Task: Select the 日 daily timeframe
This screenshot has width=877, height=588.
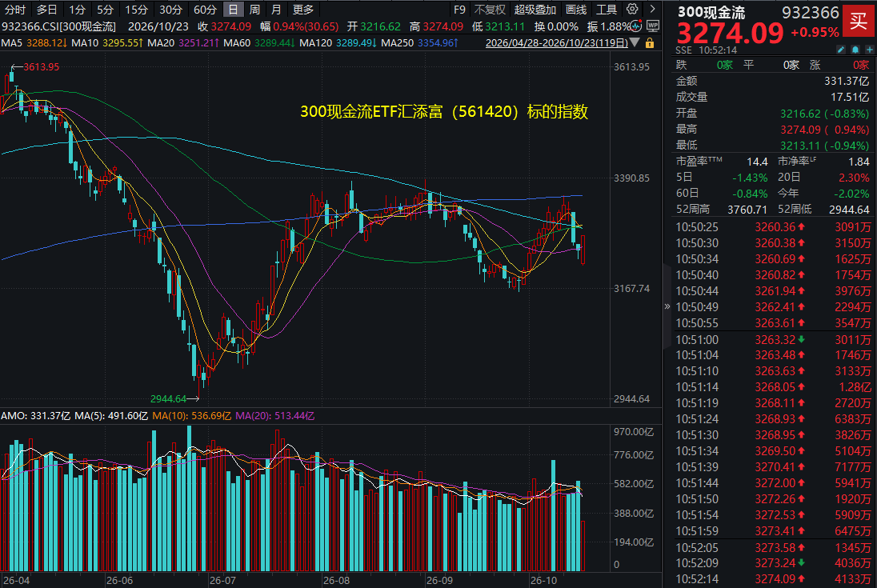Action: [233, 10]
